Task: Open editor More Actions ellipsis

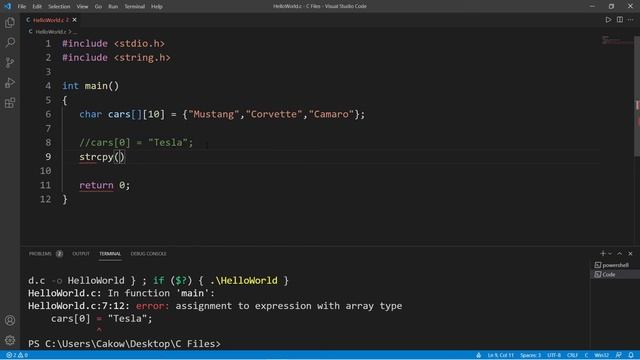Action: coord(631,20)
